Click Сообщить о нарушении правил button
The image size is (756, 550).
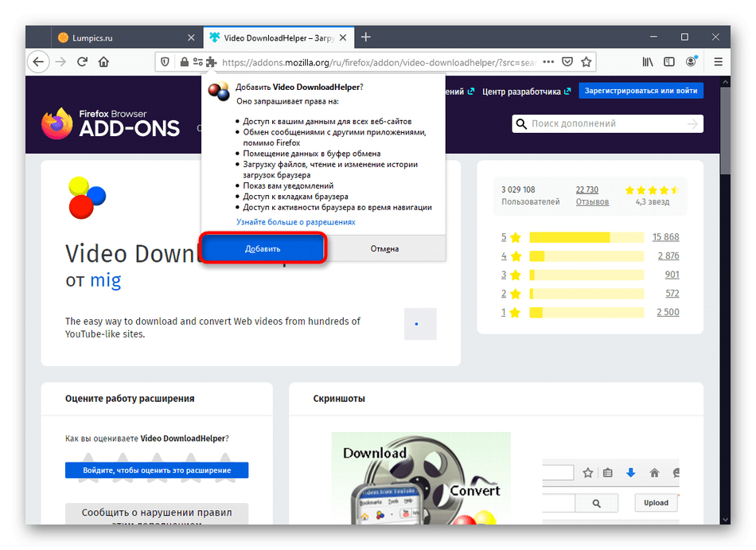pos(157,514)
